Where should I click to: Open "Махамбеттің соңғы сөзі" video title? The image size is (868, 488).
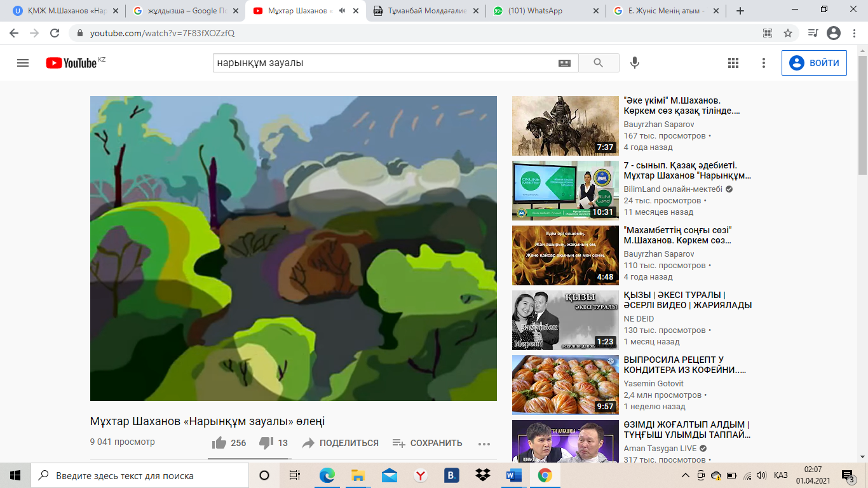(x=678, y=236)
